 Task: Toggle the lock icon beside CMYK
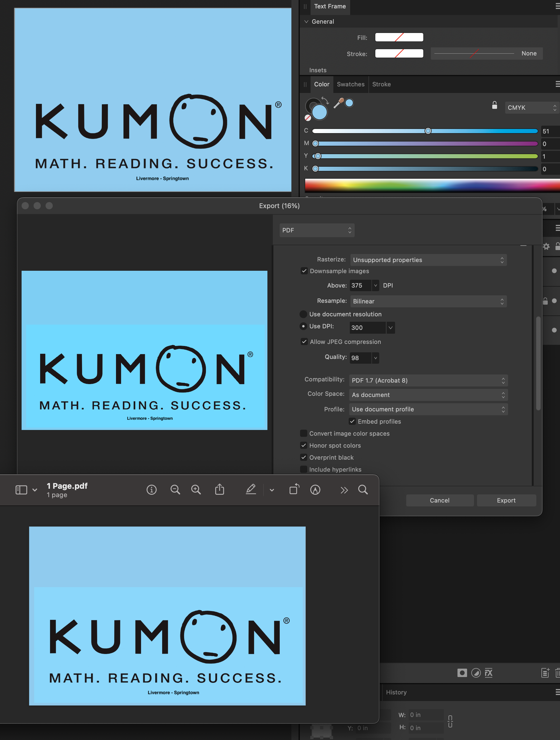[494, 105]
